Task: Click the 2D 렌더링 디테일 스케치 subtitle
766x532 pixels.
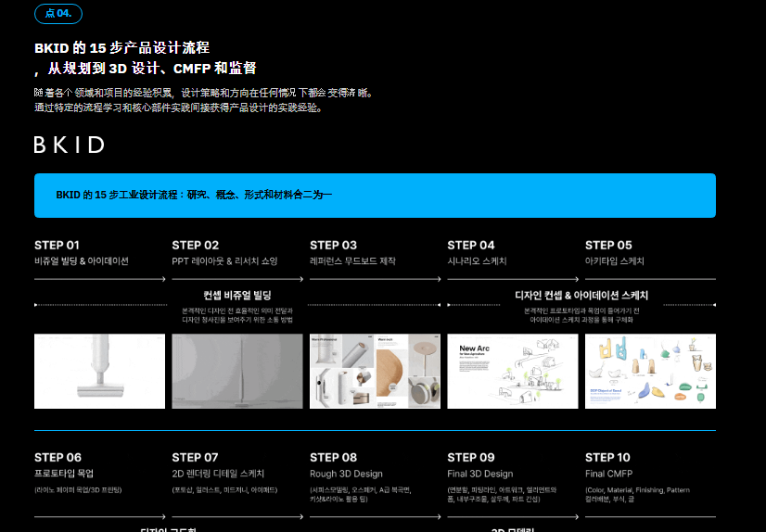Action: click(218, 474)
